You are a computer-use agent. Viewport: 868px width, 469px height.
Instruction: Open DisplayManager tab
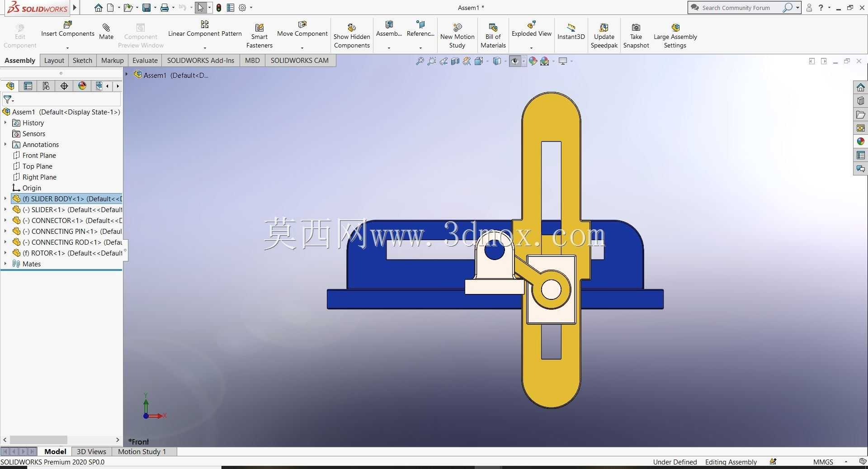coord(82,86)
